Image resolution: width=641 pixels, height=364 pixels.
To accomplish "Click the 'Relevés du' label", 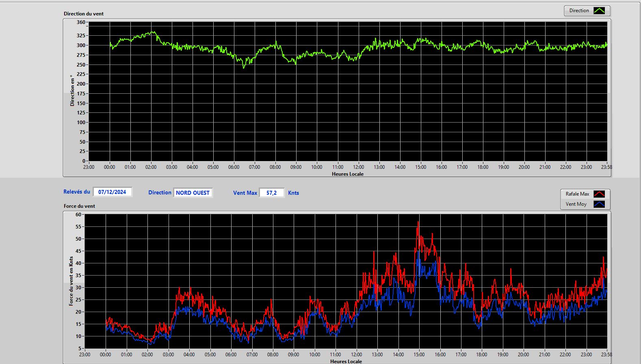I will [x=77, y=192].
